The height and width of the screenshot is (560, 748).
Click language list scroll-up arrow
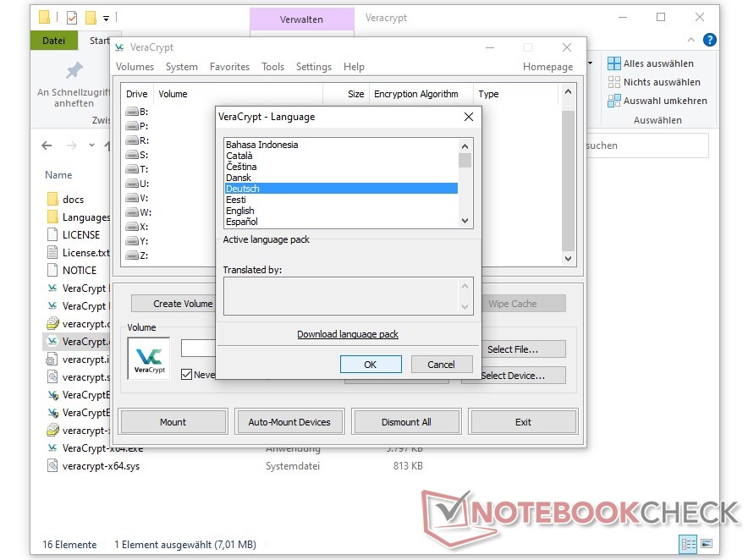tap(465, 146)
